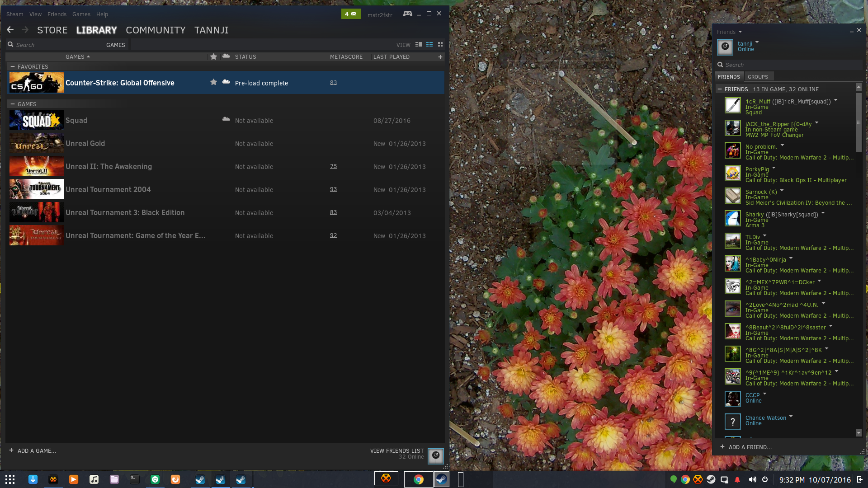Click Sharky friend avatar
The height and width of the screenshot is (488, 868).
733,218
